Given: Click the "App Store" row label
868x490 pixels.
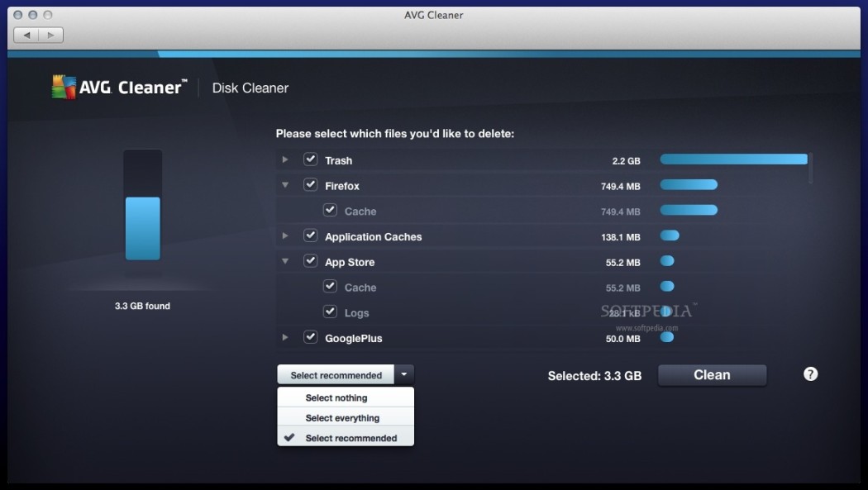Looking at the screenshot, I should click(x=350, y=262).
